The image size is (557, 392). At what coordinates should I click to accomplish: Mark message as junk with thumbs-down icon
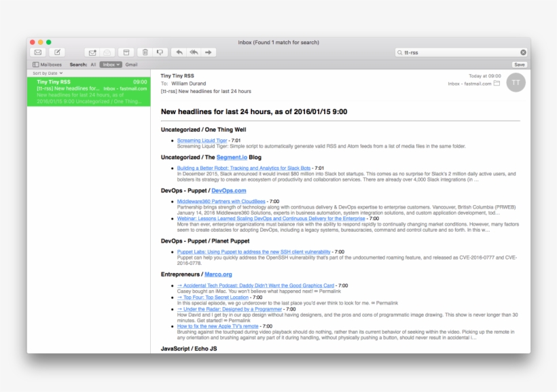160,52
